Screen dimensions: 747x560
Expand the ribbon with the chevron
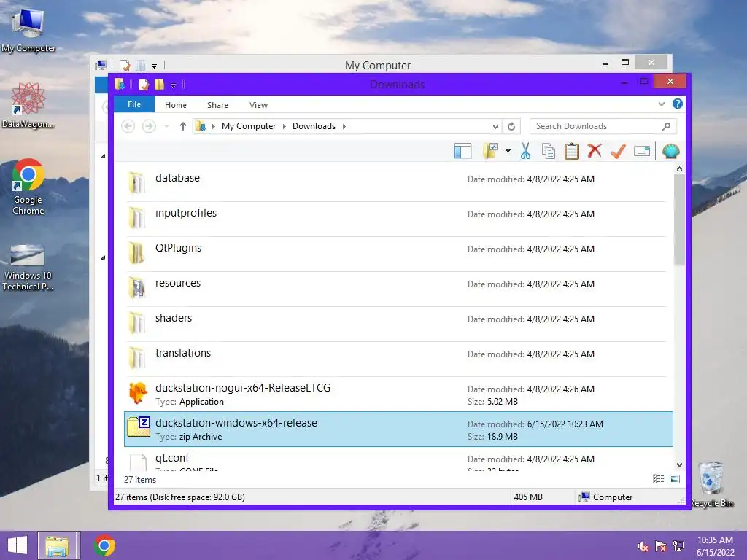661,104
